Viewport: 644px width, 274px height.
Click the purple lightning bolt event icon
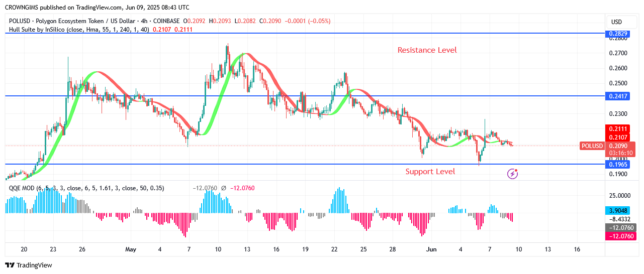pos(512,174)
